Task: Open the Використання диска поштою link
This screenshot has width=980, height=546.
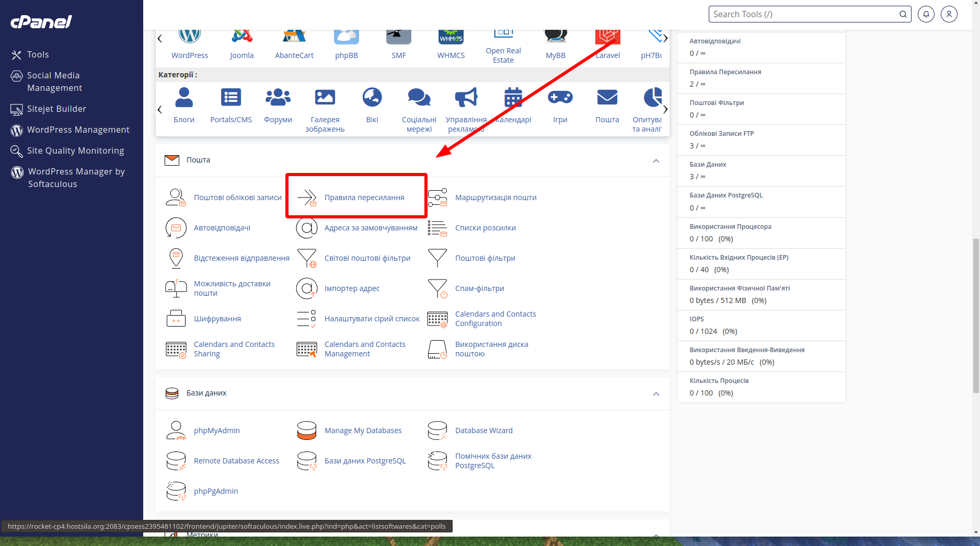Action: pyautogui.click(x=492, y=349)
